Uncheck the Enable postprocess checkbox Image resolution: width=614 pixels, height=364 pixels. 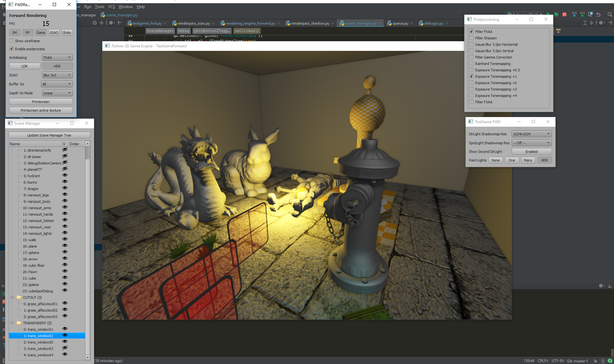[x=12, y=49]
